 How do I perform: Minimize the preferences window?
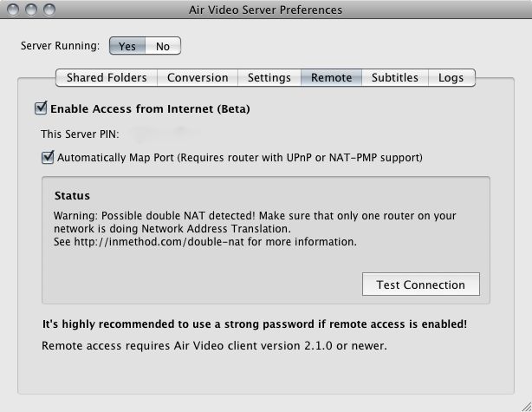(31, 10)
